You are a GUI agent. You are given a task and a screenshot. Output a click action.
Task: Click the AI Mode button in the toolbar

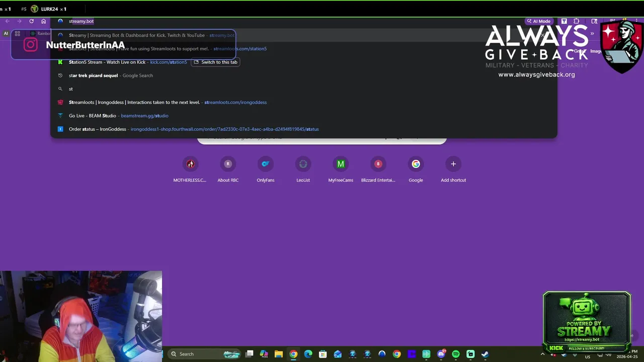click(x=538, y=21)
